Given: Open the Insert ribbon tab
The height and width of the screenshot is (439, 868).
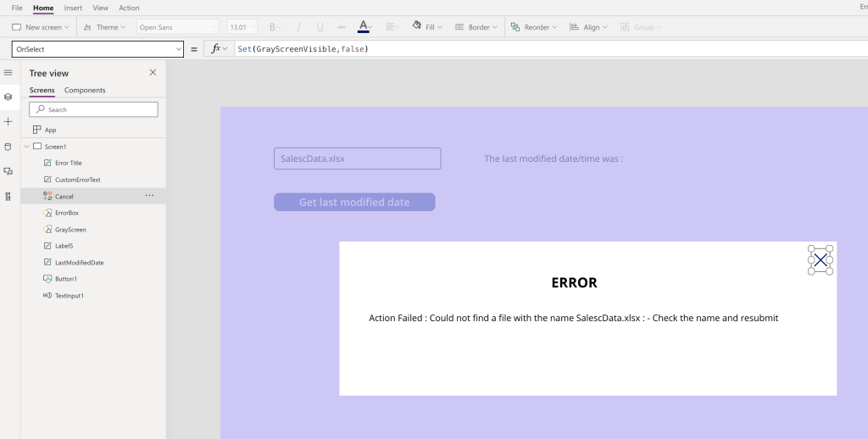Looking at the screenshot, I should coord(73,8).
